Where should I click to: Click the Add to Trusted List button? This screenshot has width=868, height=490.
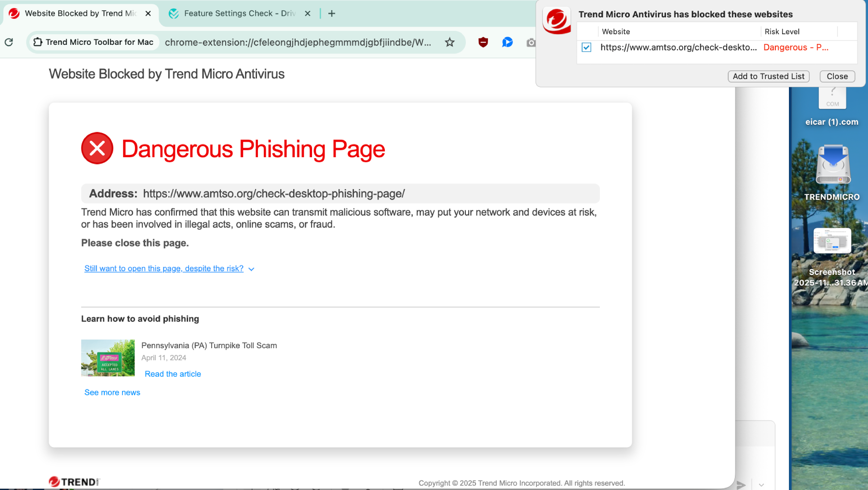[x=768, y=76]
